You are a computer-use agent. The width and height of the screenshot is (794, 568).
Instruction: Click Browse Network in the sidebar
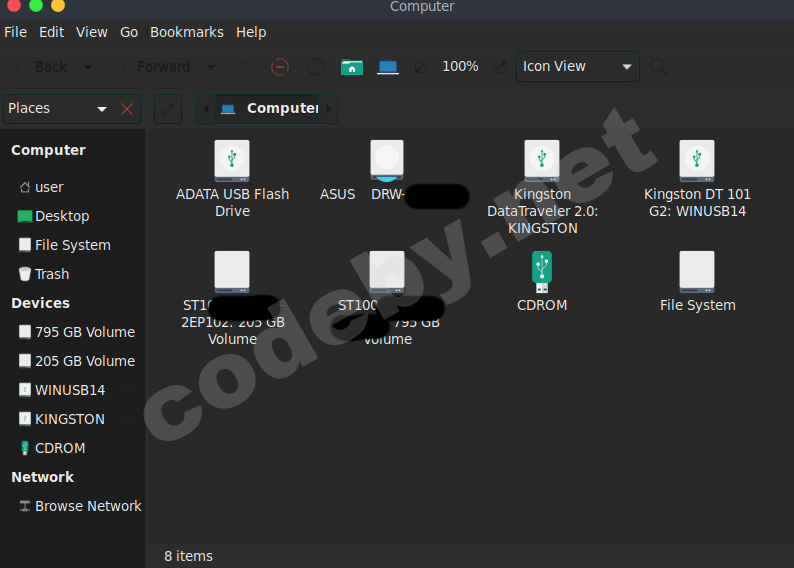88,506
